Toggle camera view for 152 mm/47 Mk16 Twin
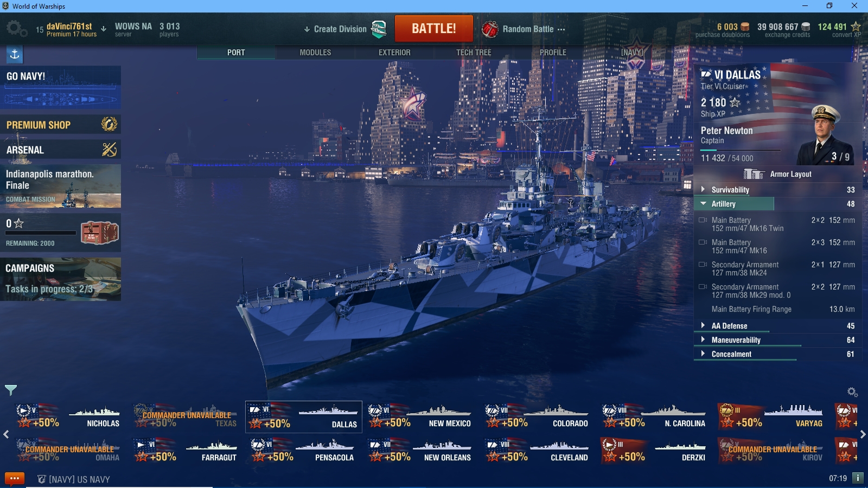This screenshot has width=868, height=488. coord(703,220)
